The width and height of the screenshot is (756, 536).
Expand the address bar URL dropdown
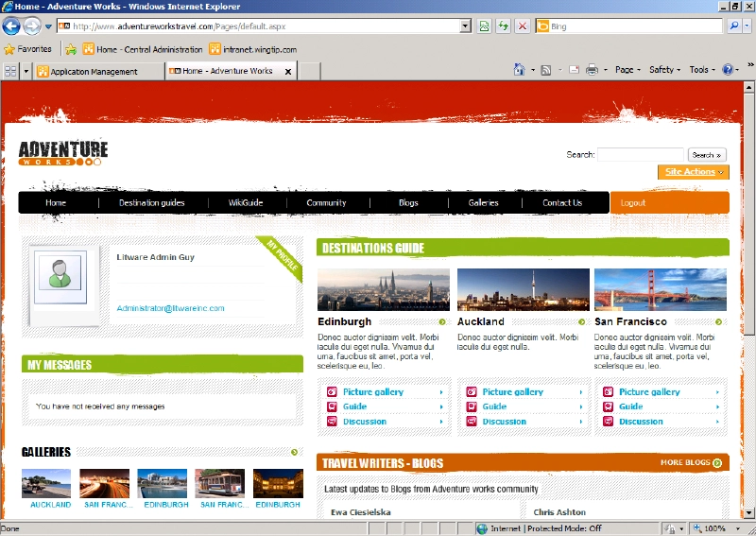tap(466, 26)
